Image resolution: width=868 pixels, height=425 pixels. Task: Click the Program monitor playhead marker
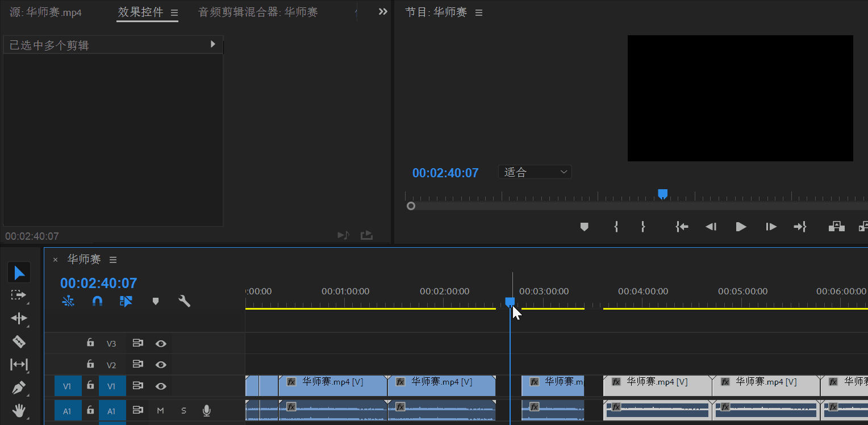tap(662, 194)
